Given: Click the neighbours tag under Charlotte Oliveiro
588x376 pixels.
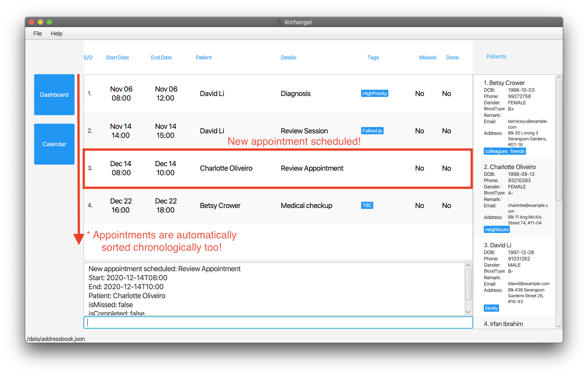Looking at the screenshot, I should (x=496, y=230).
